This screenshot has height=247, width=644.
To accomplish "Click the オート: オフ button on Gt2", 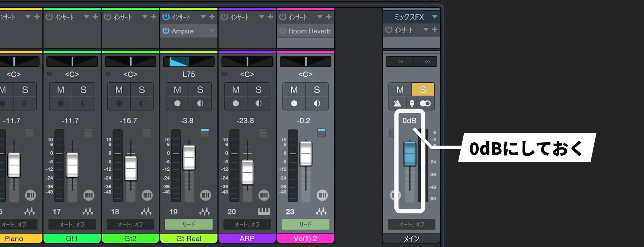I will point(130,224).
